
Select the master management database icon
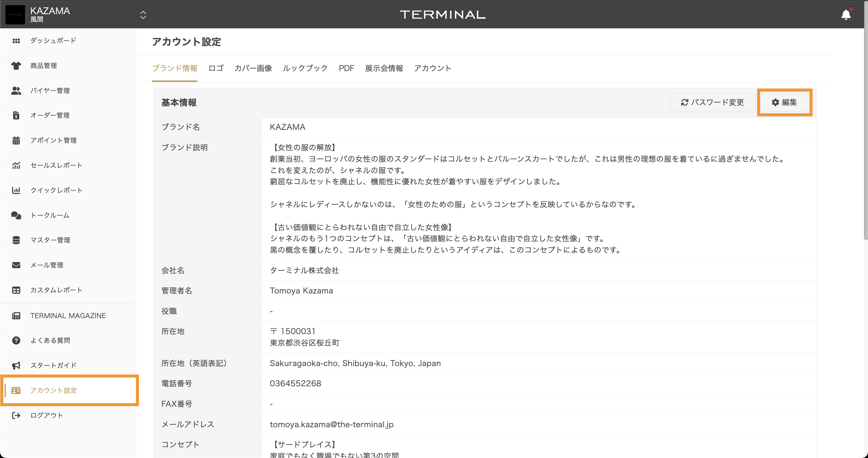[16, 240]
